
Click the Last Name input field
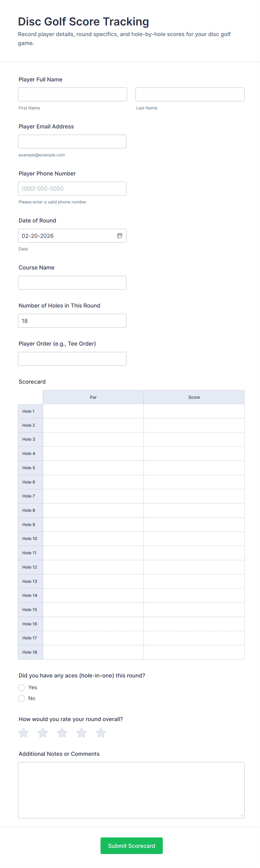(x=190, y=94)
